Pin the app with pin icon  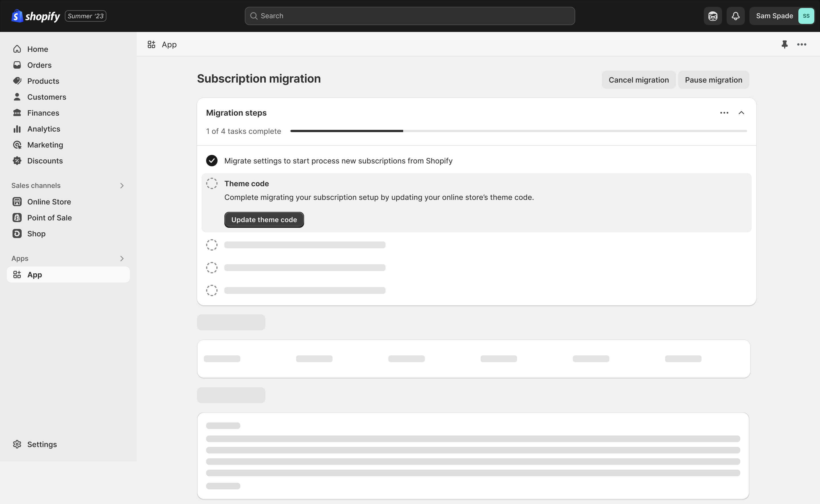click(785, 45)
